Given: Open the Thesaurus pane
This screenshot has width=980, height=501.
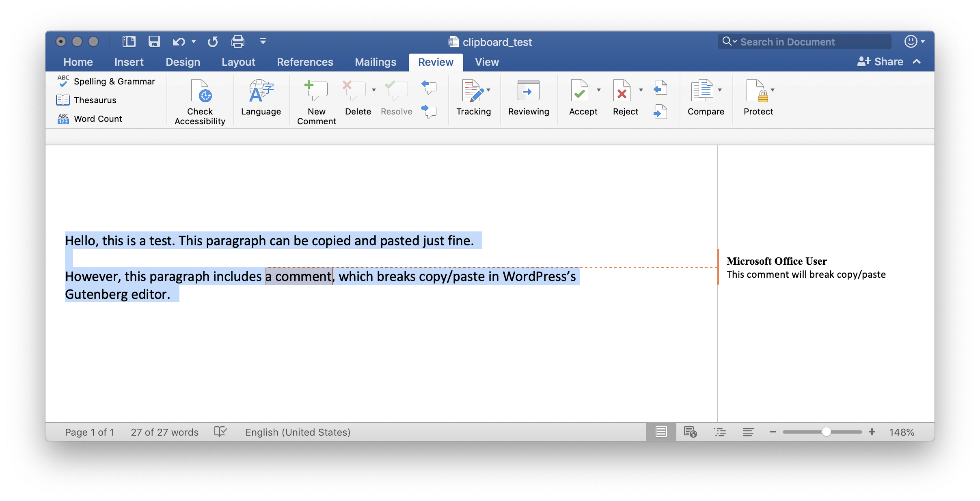Looking at the screenshot, I should [x=95, y=100].
